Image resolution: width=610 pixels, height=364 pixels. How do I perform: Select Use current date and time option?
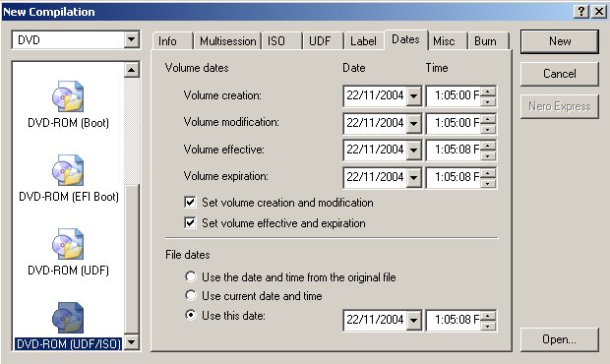(x=190, y=295)
